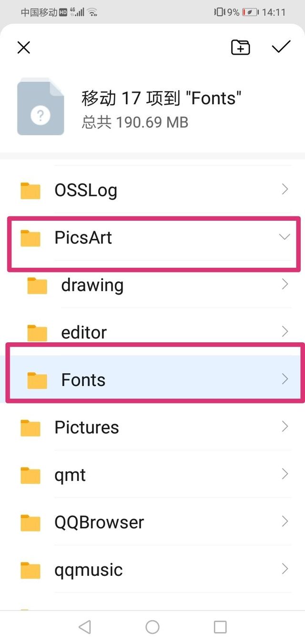Tap the OSSLog folder icon
305x644 pixels.
(30, 190)
